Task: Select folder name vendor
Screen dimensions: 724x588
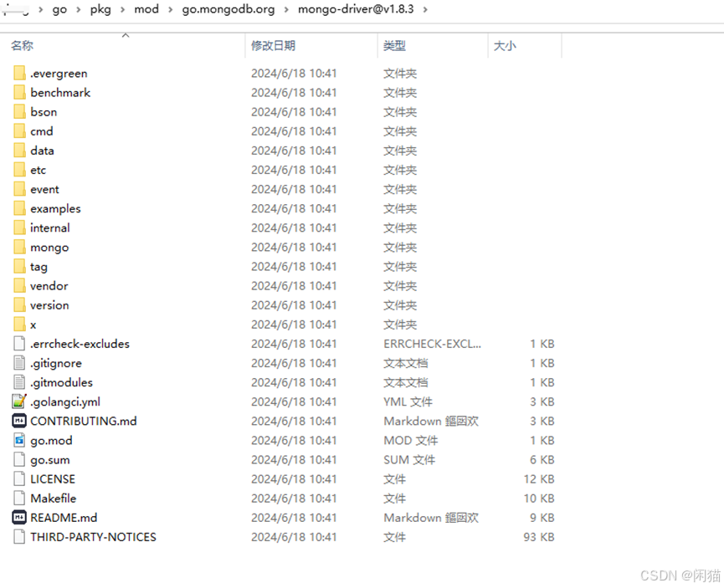Action: pos(49,286)
